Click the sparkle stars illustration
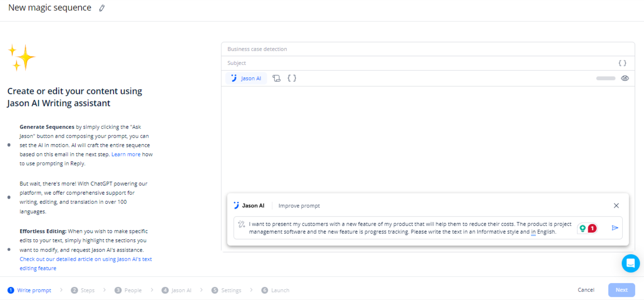This screenshot has width=644, height=300. [x=22, y=58]
